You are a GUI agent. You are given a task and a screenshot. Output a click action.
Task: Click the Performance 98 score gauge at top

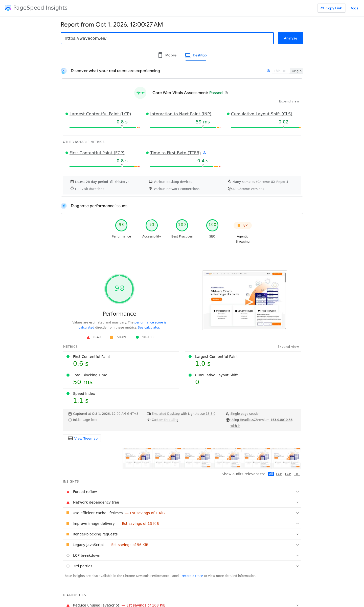point(121,225)
